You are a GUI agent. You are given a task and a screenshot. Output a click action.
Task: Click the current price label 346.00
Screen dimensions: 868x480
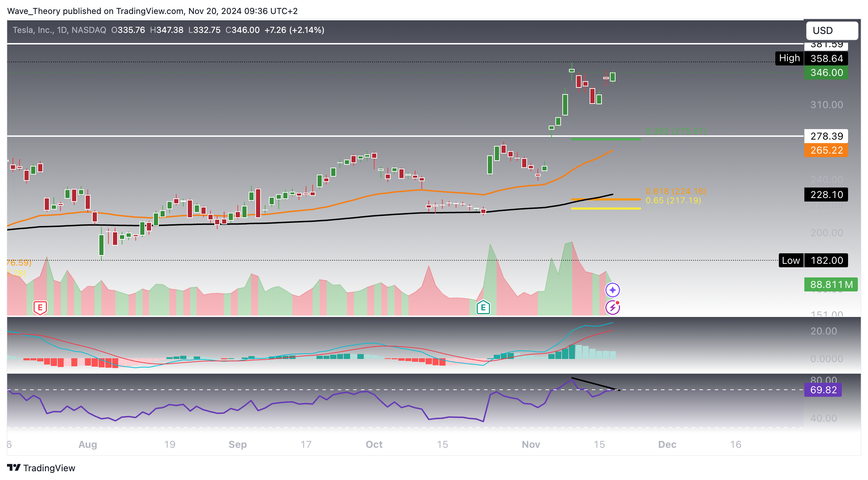click(826, 73)
